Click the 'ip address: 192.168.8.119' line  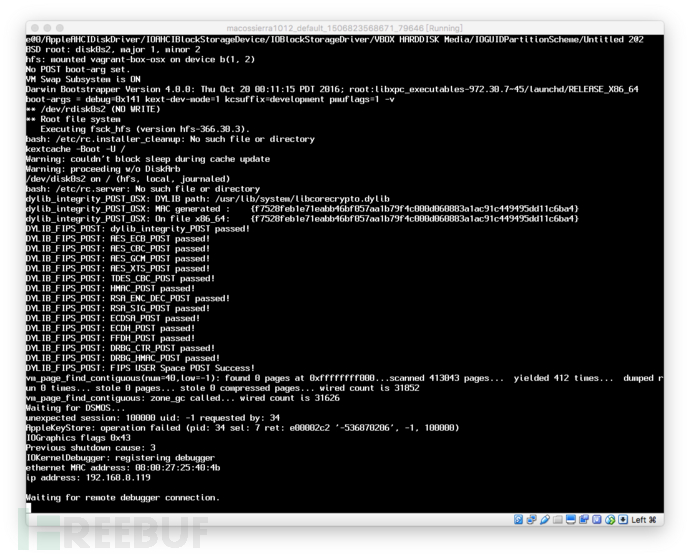point(88,478)
